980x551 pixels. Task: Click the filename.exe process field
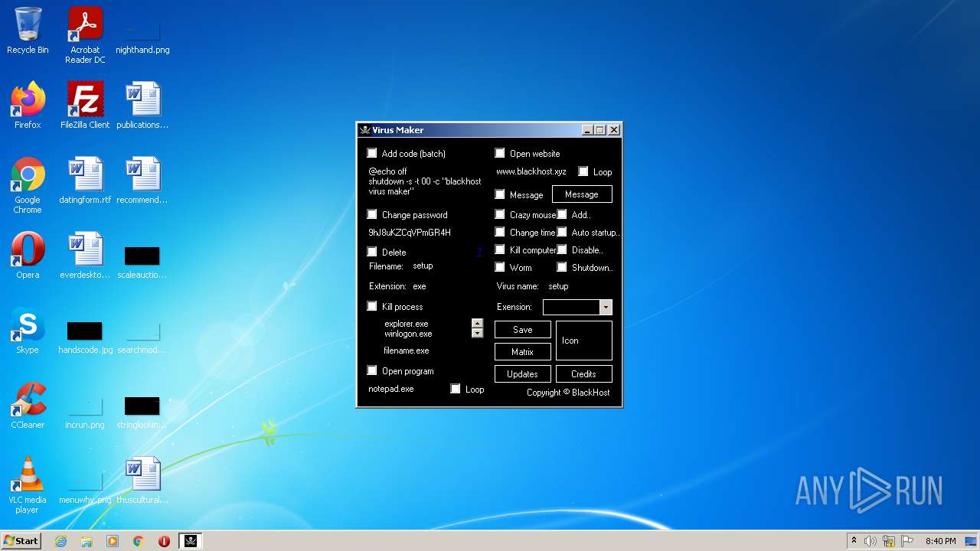coord(407,350)
